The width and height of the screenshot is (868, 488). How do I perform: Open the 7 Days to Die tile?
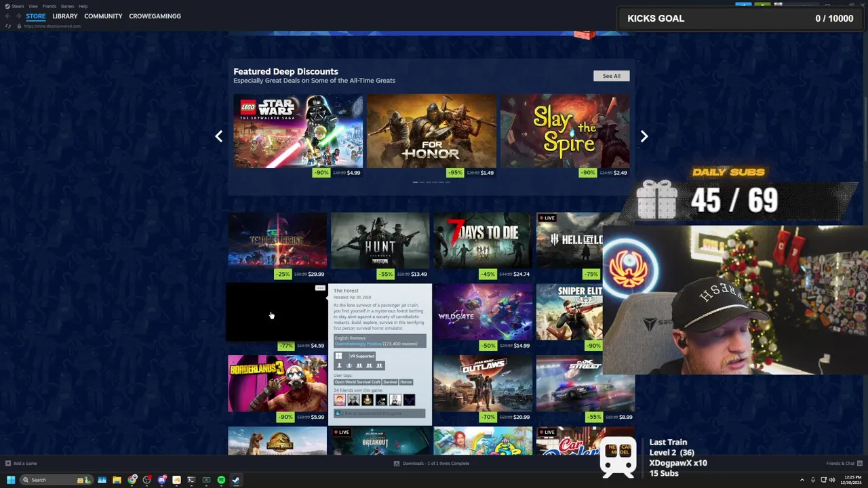click(483, 241)
